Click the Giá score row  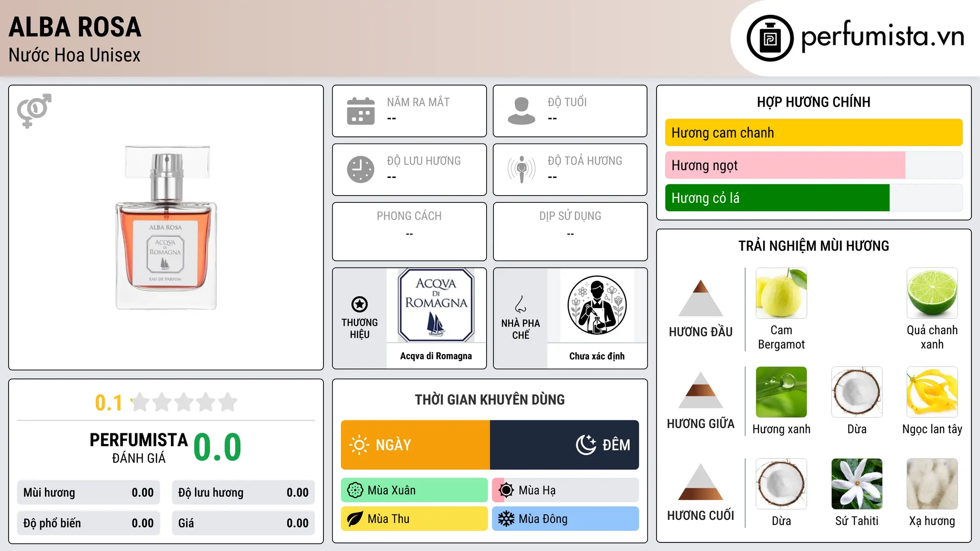click(x=243, y=523)
